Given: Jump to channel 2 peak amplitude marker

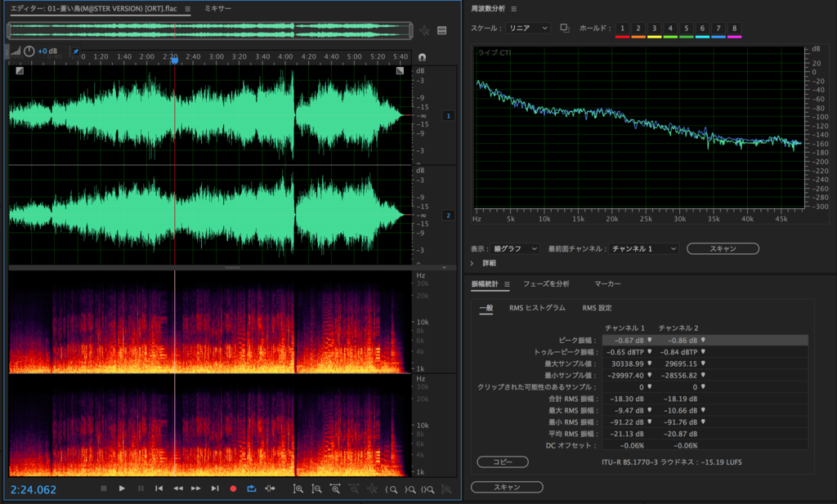Looking at the screenshot, I should click(703, 340).
